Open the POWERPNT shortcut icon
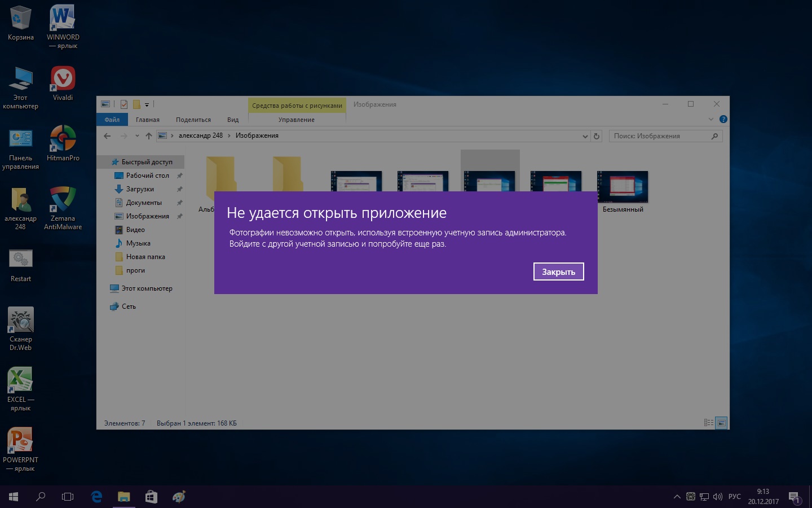 (x=21, y=441)
